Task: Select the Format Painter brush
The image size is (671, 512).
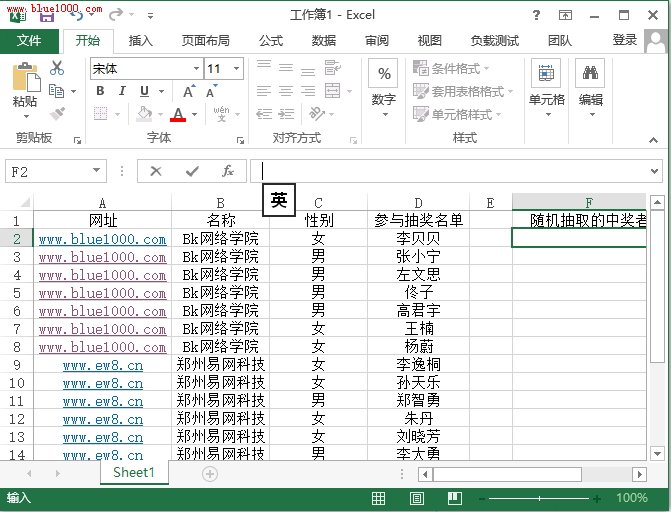Action: [x=57, y=113]
